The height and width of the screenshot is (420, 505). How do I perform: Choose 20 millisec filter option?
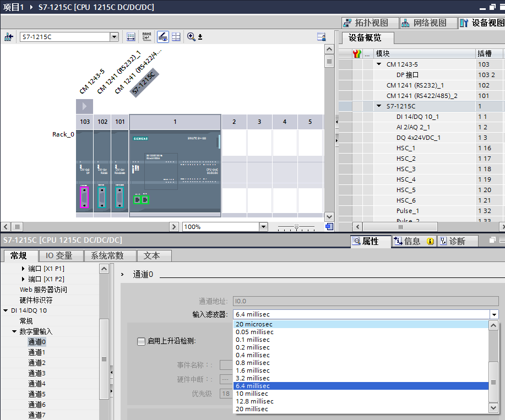coord(361,409)
